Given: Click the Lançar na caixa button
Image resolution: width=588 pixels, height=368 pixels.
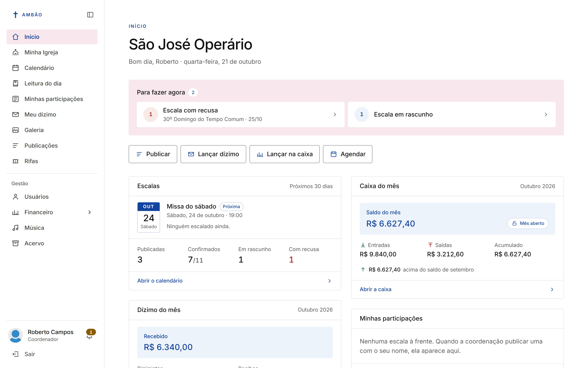Looking at the screenshot, I should [x=285, y=154].
